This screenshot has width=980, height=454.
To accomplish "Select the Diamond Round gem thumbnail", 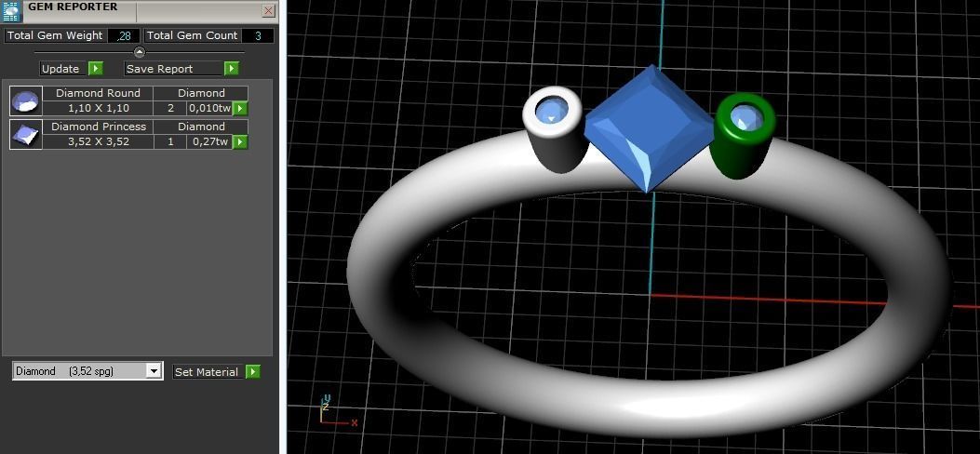I will (x=26, y=101).
